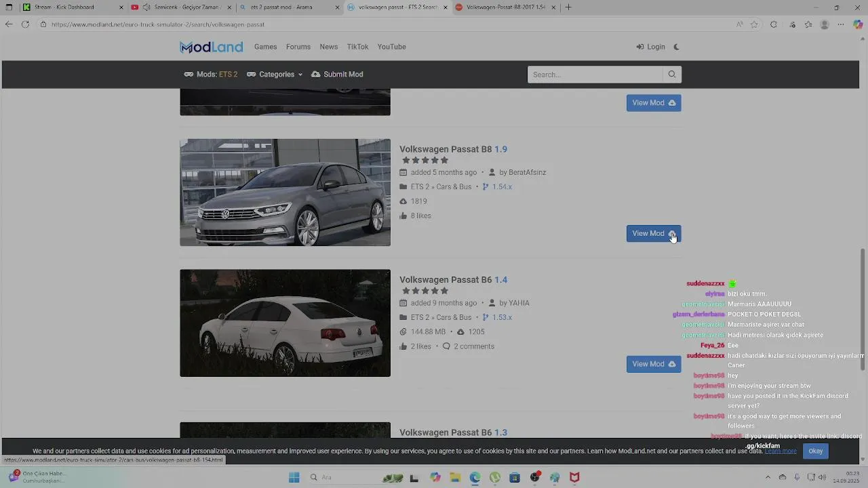Open the uTorrent taskbar icon

(x=495, y=478)
